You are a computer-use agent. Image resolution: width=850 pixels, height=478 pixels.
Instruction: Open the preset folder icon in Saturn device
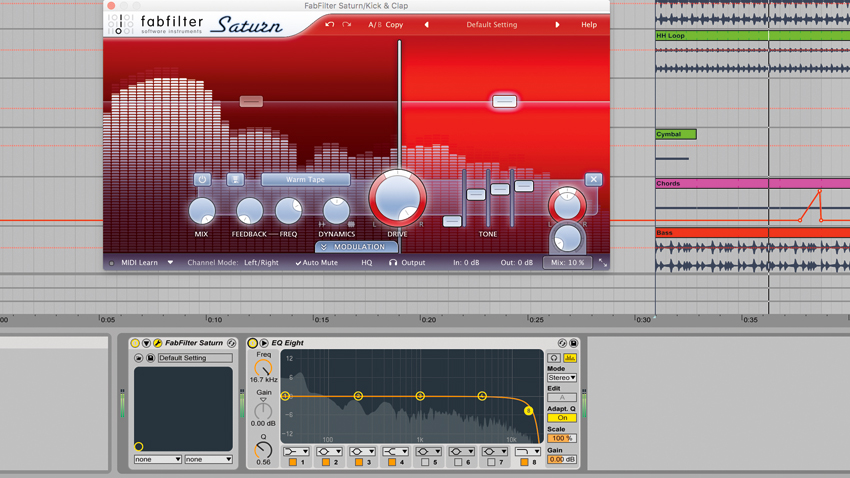139,358
